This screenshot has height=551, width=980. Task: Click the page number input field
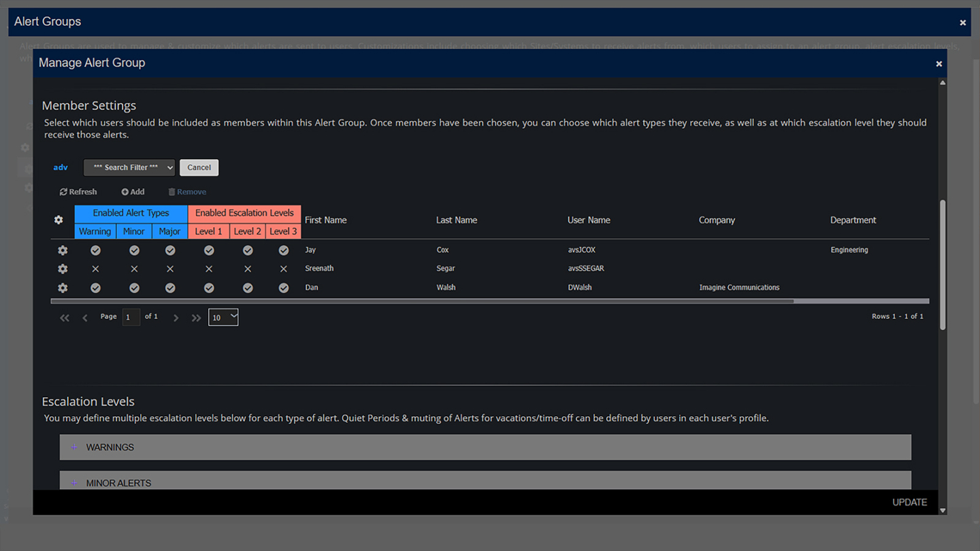click(x=131, y=317)
